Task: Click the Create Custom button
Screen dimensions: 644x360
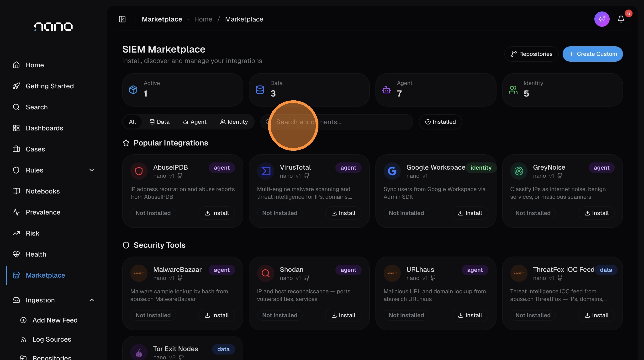Action: point(593,54)
